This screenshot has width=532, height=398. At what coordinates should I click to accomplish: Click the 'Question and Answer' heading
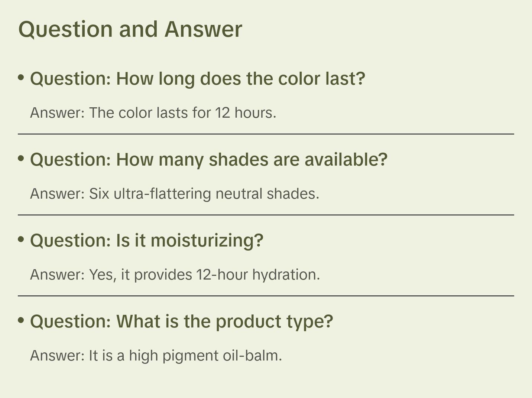coord(130,29)
